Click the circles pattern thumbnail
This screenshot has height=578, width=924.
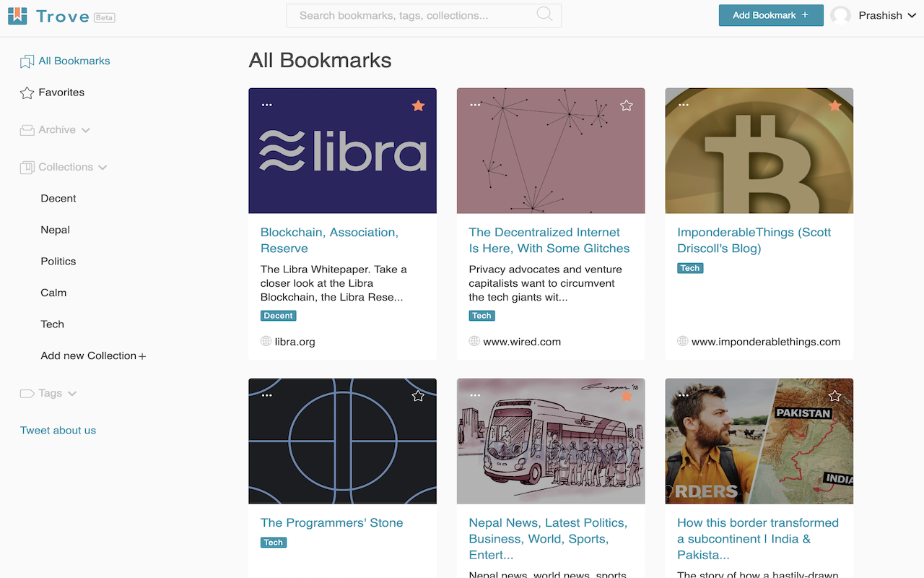coord(342,441)
